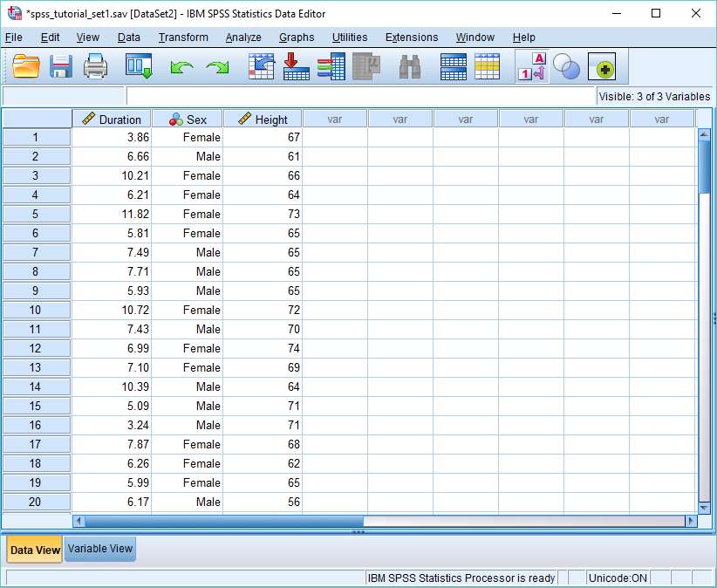This screenshot has height=588, width=717.
Task: Click the cell reference name box
Action: pyautogui.click(x=63, y=97)
